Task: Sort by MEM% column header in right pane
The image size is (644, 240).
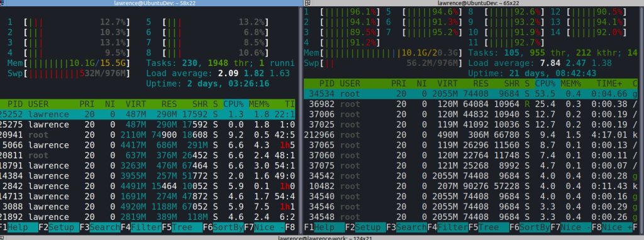Action: 571,84
